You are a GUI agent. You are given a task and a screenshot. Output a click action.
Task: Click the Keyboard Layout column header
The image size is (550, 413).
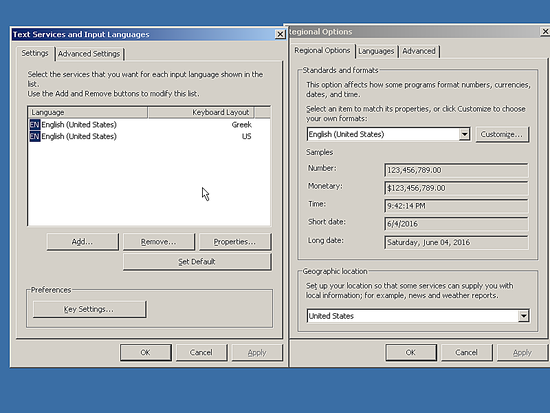[201, 112]
